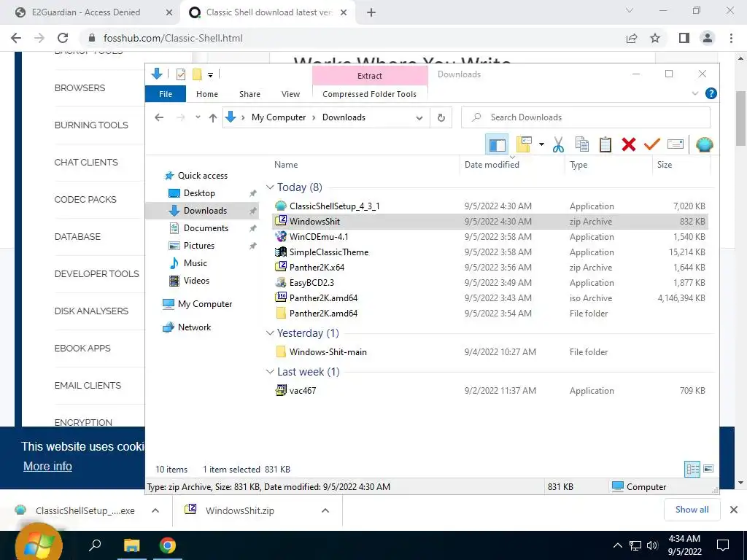Click the email envelope toolbar icon
Viewport: 747px width, 560px height.
point(675,144)
